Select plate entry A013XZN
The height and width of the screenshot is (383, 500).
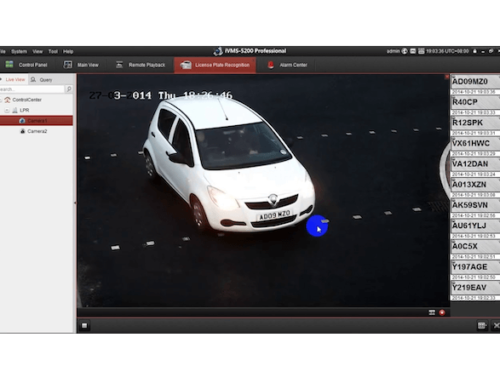click(475, 185)
